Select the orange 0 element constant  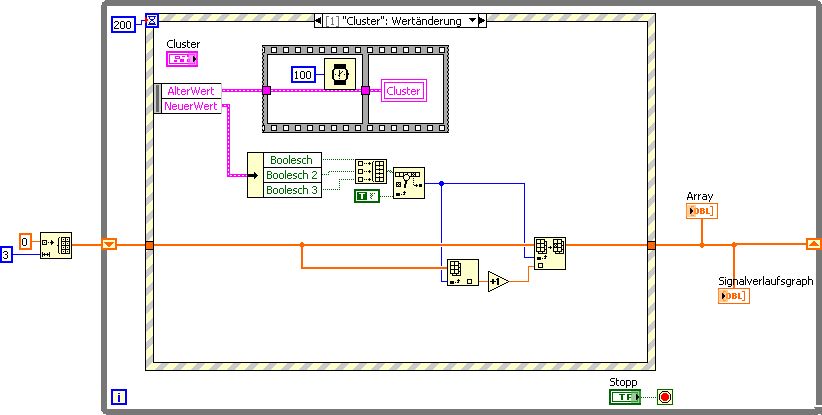tap(25, 242)
